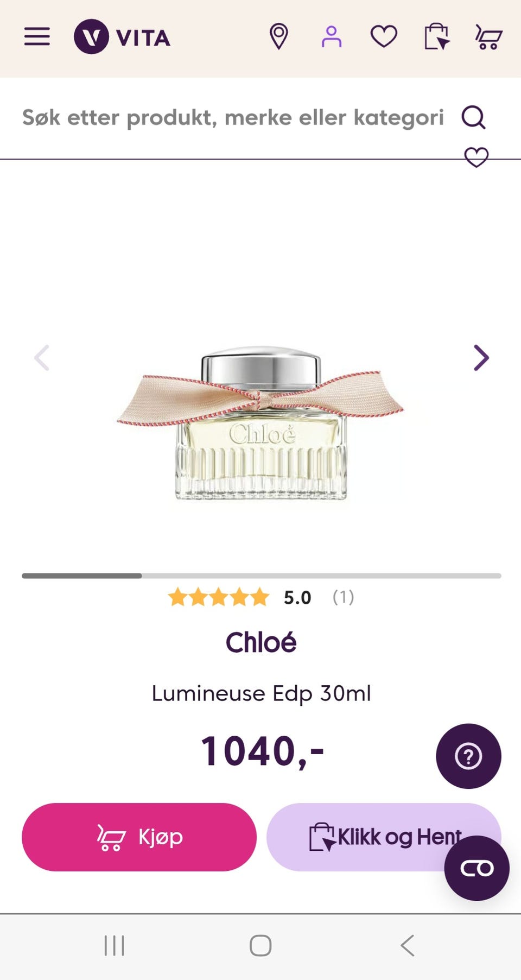Open the chat bubble button

coord(476,868)
